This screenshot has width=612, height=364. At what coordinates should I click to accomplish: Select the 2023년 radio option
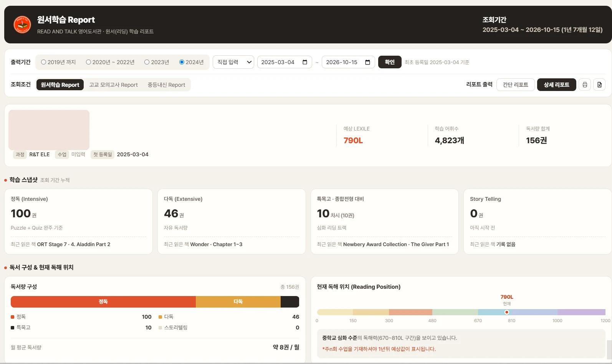(x=157, y=62)
